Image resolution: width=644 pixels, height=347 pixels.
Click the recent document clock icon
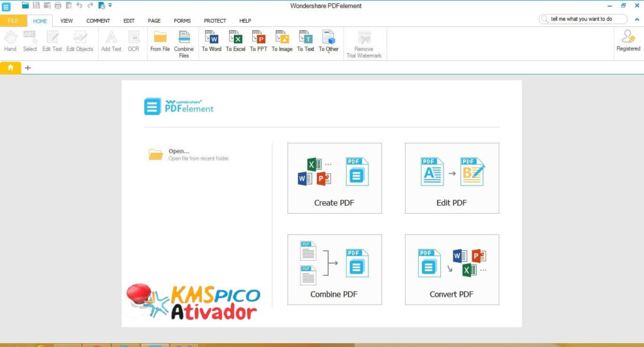click(x=101, y=5)
